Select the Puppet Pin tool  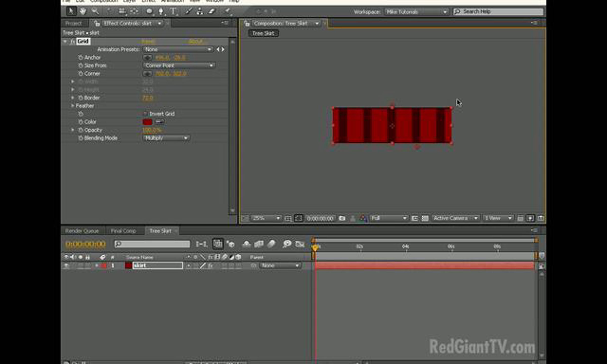pos(227,11)
